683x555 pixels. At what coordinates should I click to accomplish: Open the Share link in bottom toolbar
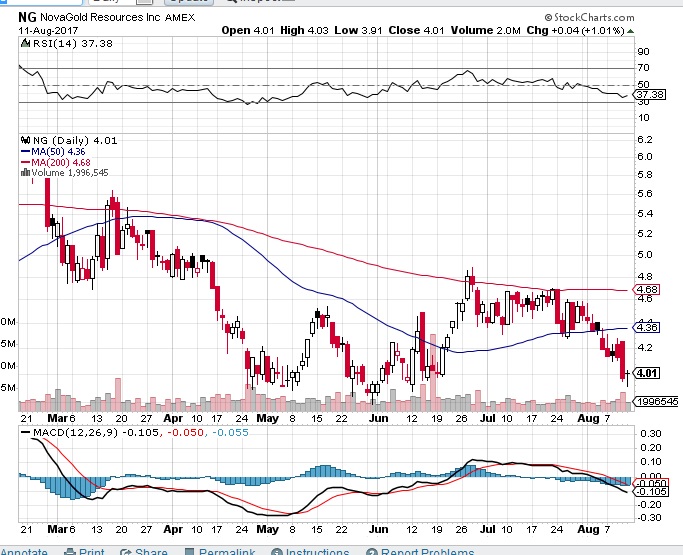click(151, 552)
